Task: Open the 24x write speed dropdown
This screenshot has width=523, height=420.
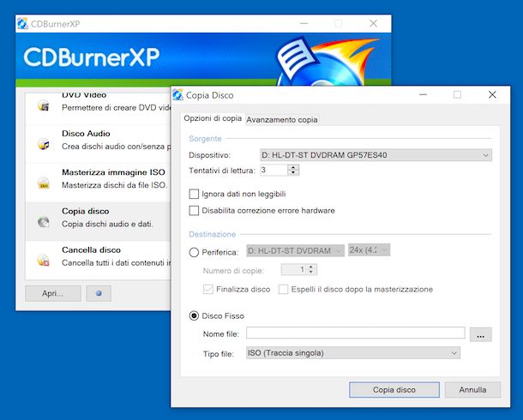Action: point(369,250)
